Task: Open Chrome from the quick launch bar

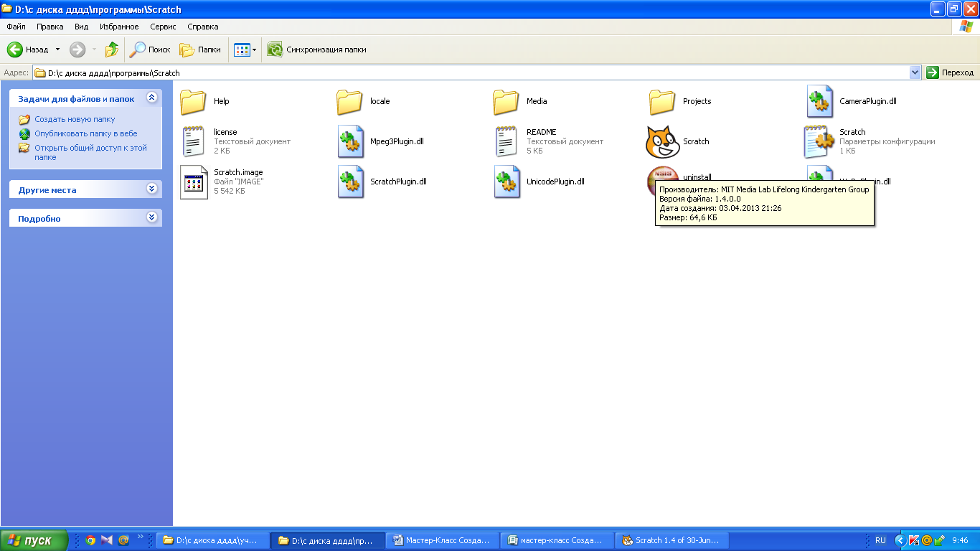Action: (90, 540)
